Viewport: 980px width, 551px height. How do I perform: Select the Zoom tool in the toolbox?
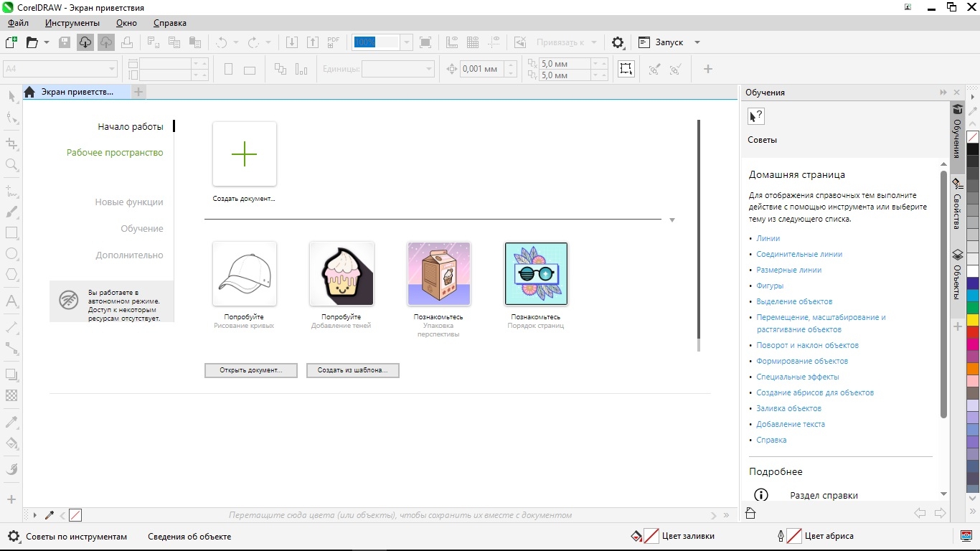click(11, 164)
